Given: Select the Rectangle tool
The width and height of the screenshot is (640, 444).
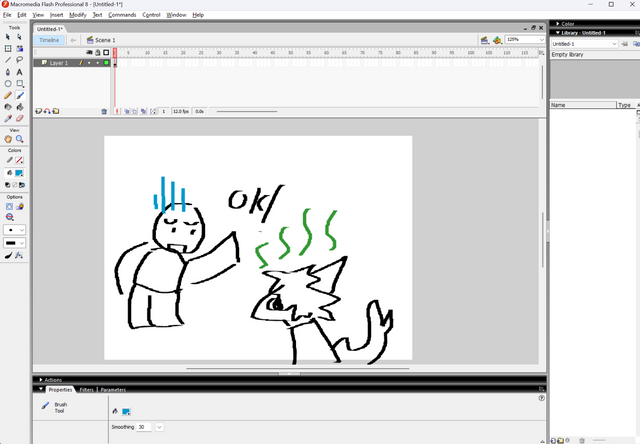Looking at the screenshot, I should (20, 84).
